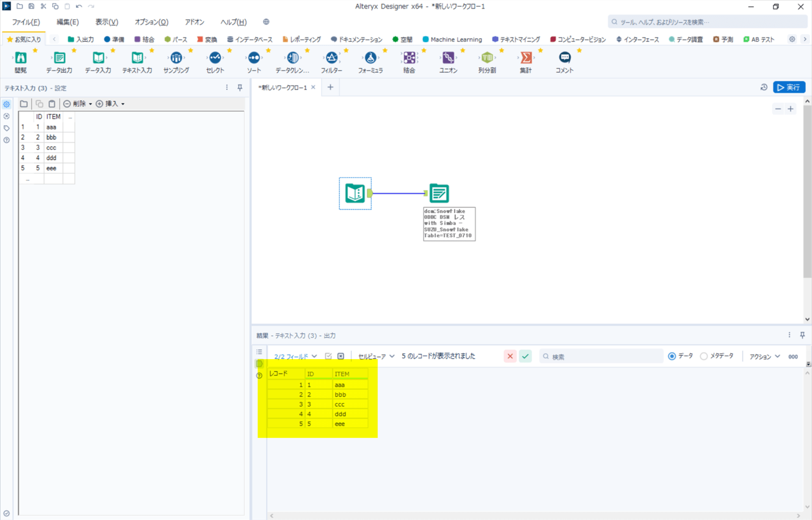Click the undo icon in title bar
The width and height of the screenshot is (812, 520).
(x=79, y=6)
